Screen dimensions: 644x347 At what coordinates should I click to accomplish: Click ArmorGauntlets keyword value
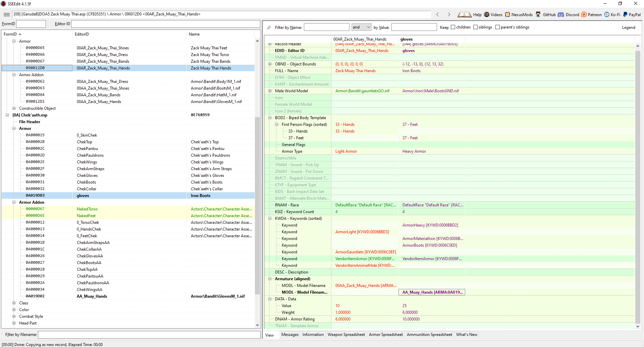366,252
